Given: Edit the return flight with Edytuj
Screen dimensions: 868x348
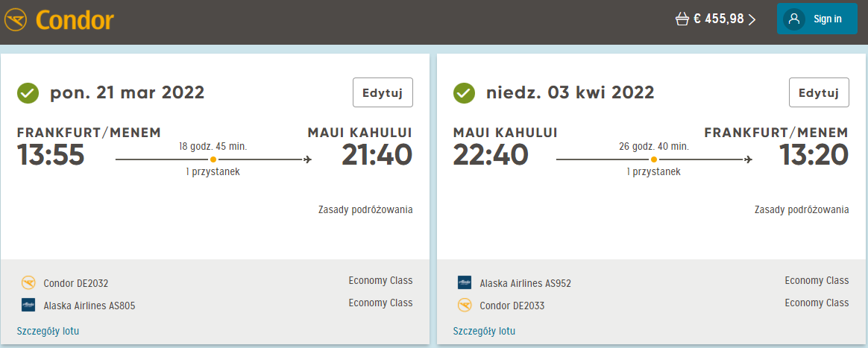Looking at the screenshot, I should (x=820, y=92).
